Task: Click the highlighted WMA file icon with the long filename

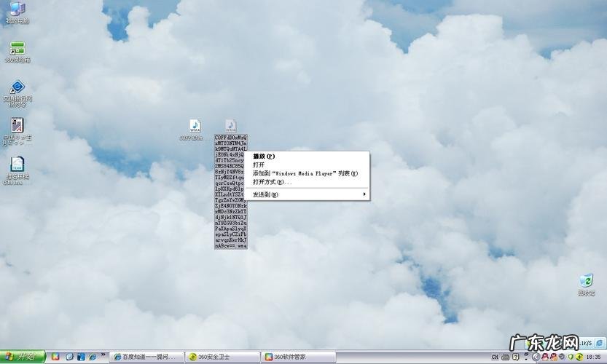Action: point(230,127)
